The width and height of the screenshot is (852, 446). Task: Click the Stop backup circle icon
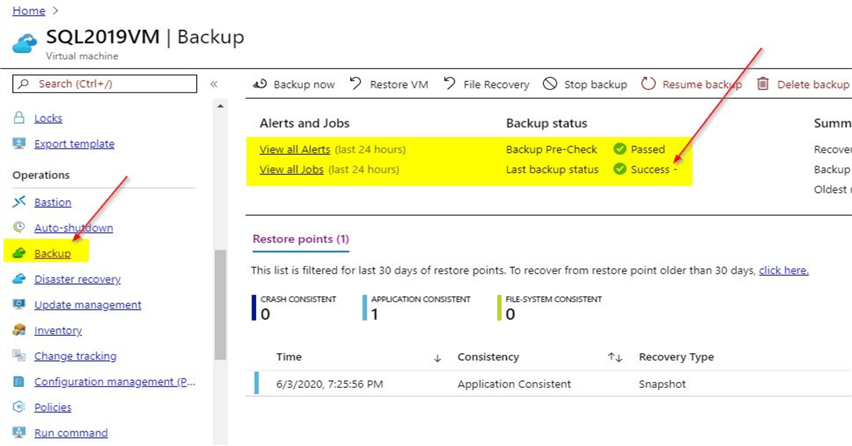pos(550,84)
